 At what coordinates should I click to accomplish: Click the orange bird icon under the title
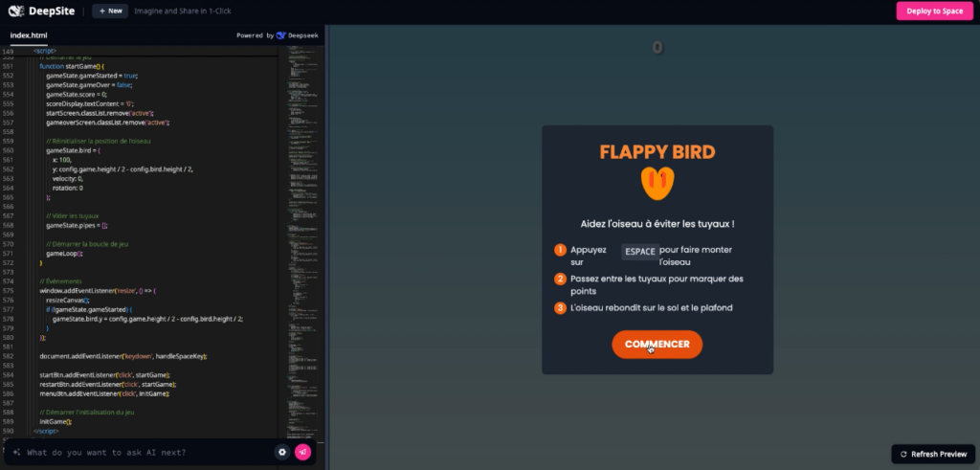[x=657, y=183]
